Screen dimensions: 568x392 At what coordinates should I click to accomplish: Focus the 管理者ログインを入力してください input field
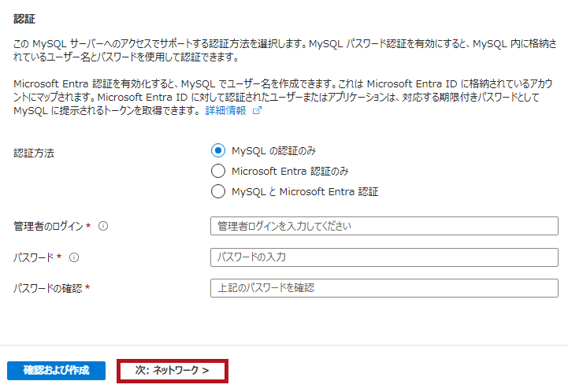point(384,227)
